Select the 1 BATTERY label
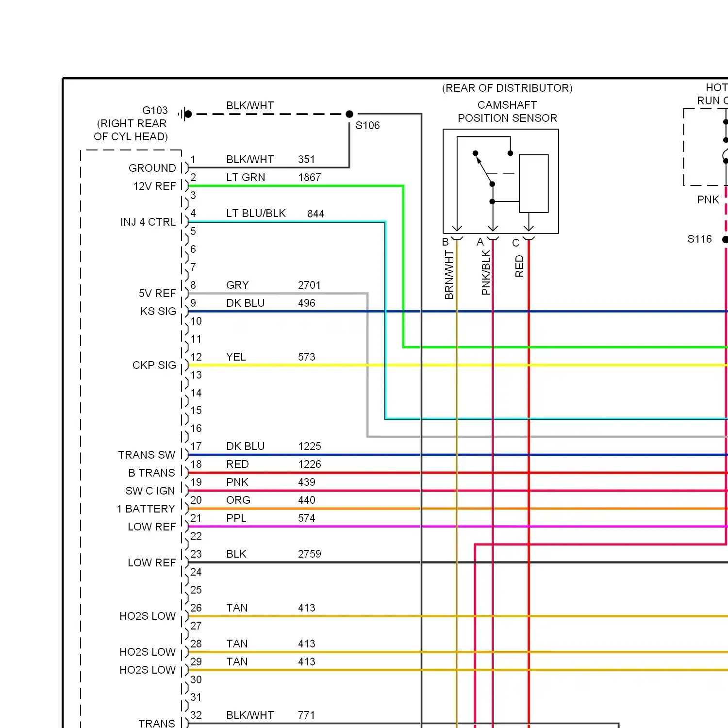The image size is (728, 728). pyautogui.click(x=146, y=509)
